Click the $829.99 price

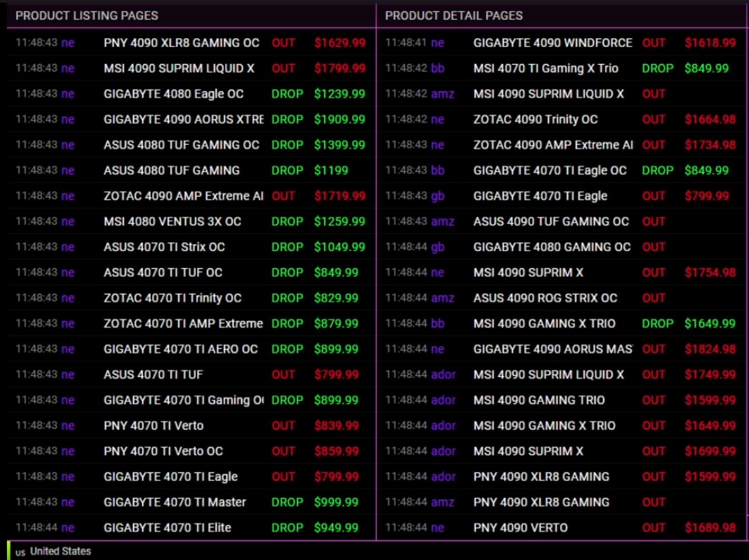(x=336, y=298)
